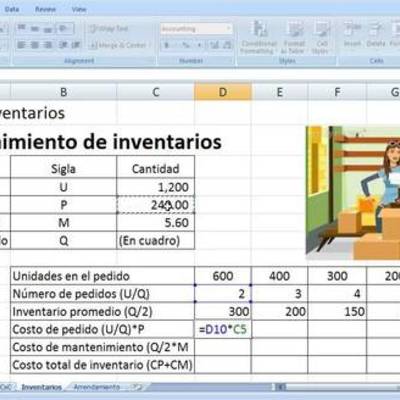Screen dimensions: 400x400
Task: Decrease the cell indent
Action: 63,45
